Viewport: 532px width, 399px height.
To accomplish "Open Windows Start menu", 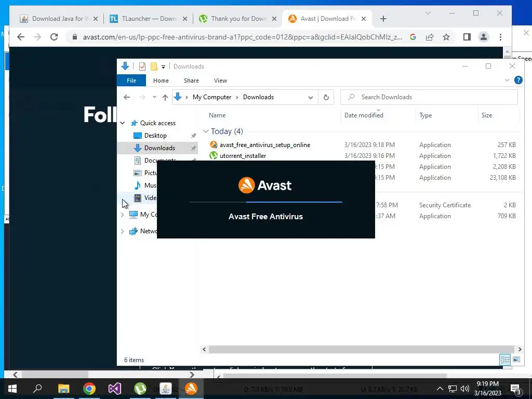I will (12, 389).
